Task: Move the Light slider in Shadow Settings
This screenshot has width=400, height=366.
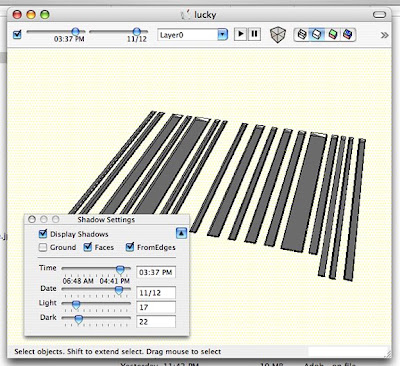Action: click(76, 304)
